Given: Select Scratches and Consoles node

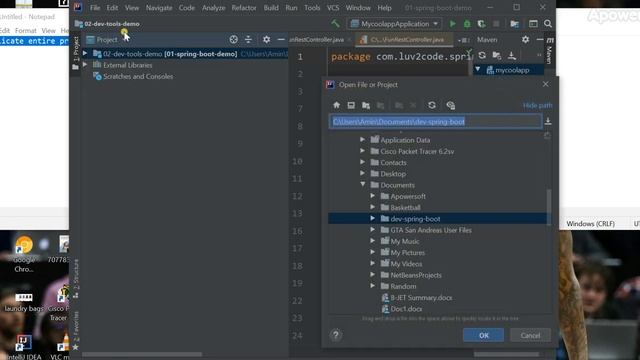Looking at the screenshot, I should click(x=138, y=76).
